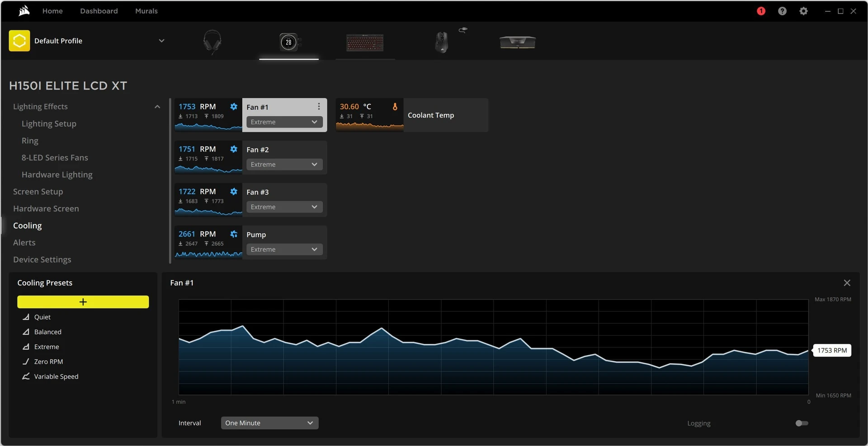Viewport: 868px width, 446px height.
Task: Open Fan #1 three-dot options menu
Action: click(x=319, y=106)
